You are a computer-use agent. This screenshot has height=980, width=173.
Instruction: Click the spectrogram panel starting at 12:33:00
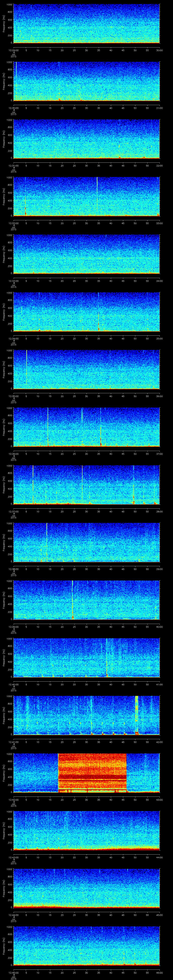pyautogui.click(x=87, y=254)
